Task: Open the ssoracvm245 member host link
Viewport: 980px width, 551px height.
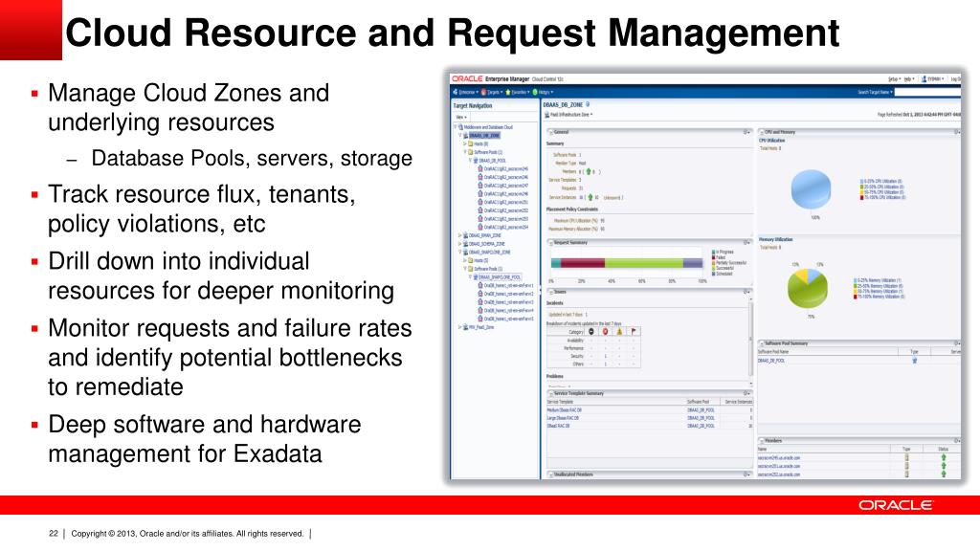Action: pos(779,458)
